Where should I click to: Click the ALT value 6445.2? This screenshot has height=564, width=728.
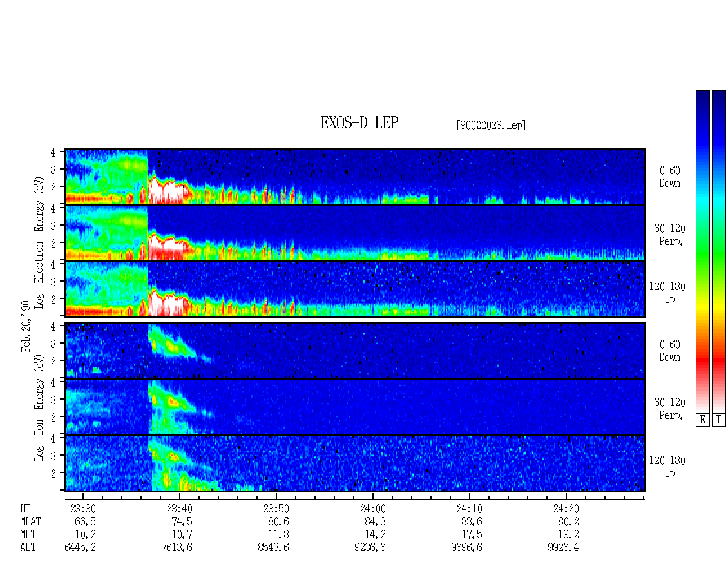[81, 548]
